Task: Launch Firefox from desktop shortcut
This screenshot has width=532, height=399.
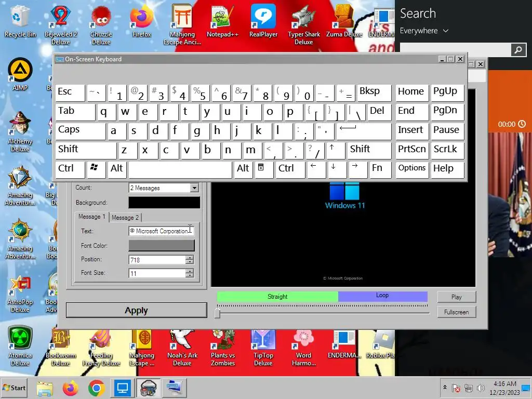Action: [141, 20]
